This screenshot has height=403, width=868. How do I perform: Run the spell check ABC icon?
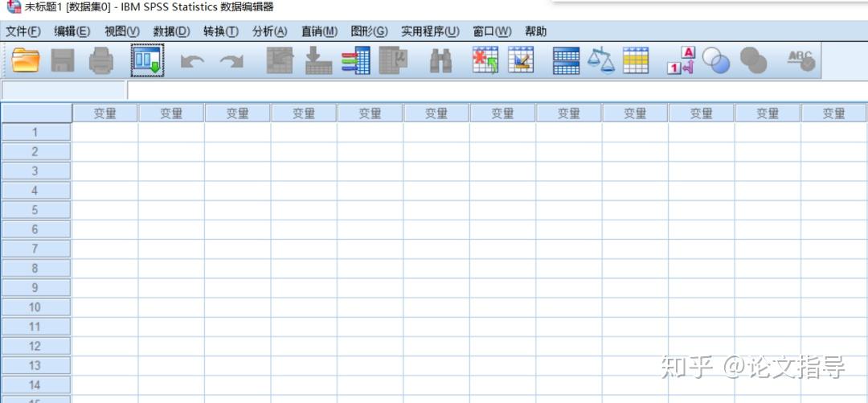pyautogui.click(x=801, y=60)
